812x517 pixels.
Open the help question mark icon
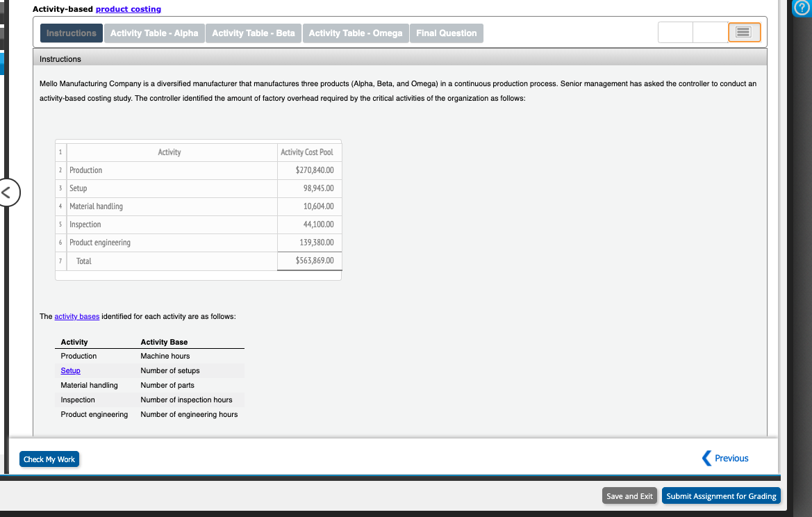point(803,8)
